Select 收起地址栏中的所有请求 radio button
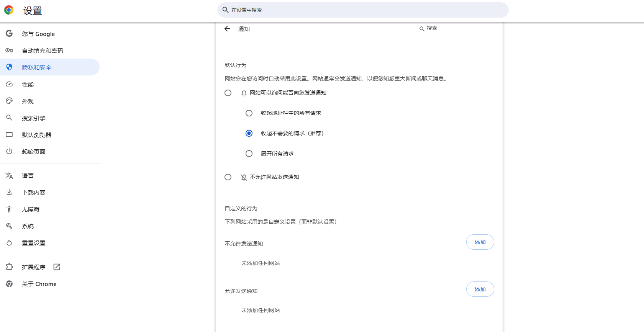Screen dimensions: 644x332 click(249, 113)
